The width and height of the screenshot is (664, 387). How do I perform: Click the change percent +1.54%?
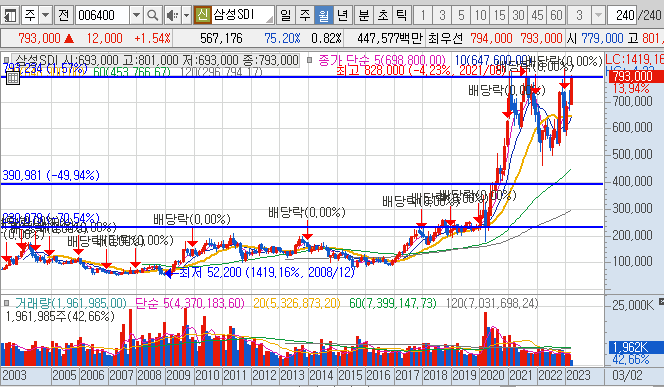point(152,39)
